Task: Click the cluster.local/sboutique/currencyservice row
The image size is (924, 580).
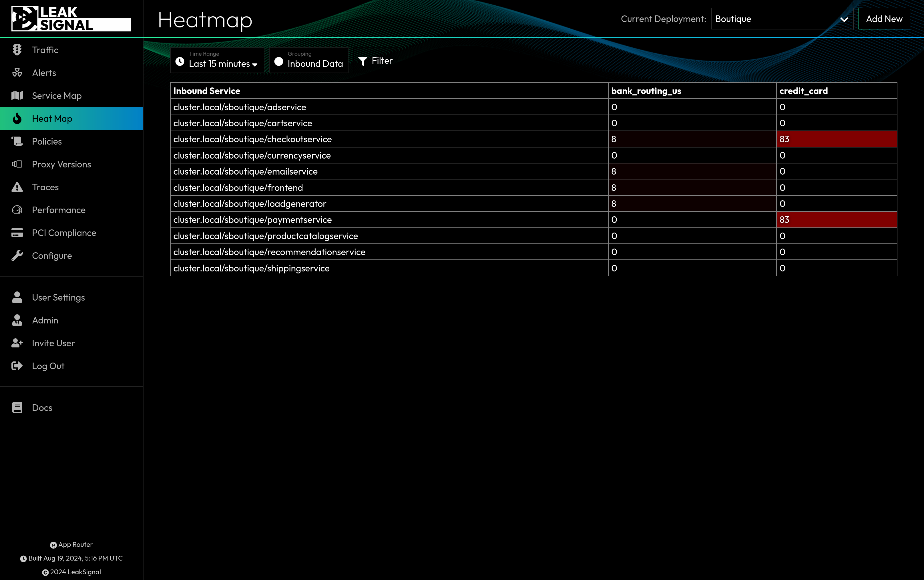Action: click(x=533, y=155)
